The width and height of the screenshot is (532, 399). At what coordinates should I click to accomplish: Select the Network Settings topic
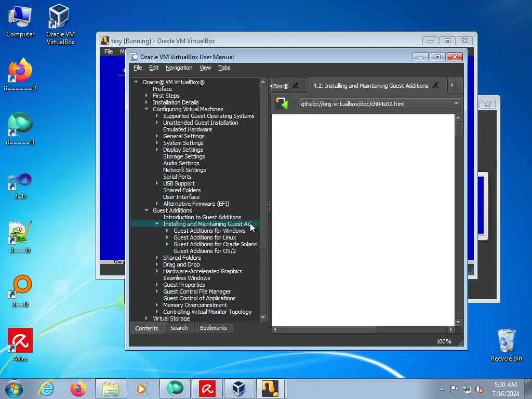pyautogui.click(x=184, y=170)
